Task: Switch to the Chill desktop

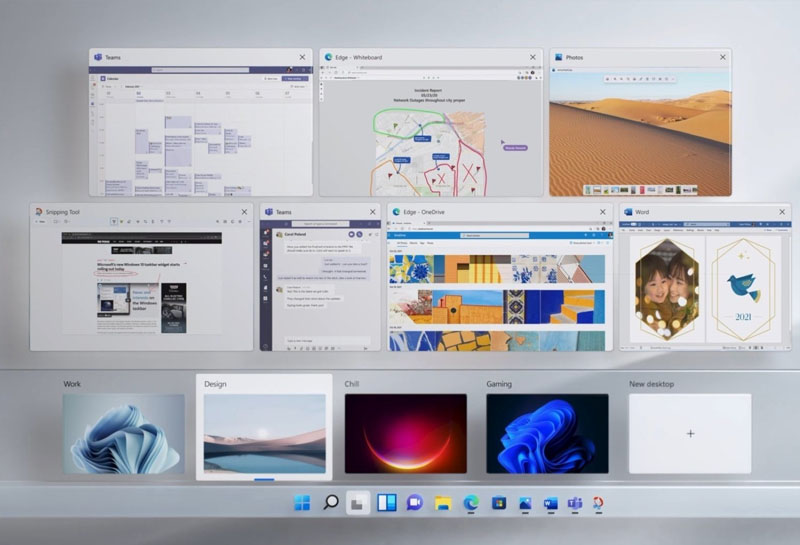Action: (x=406, y=433)
